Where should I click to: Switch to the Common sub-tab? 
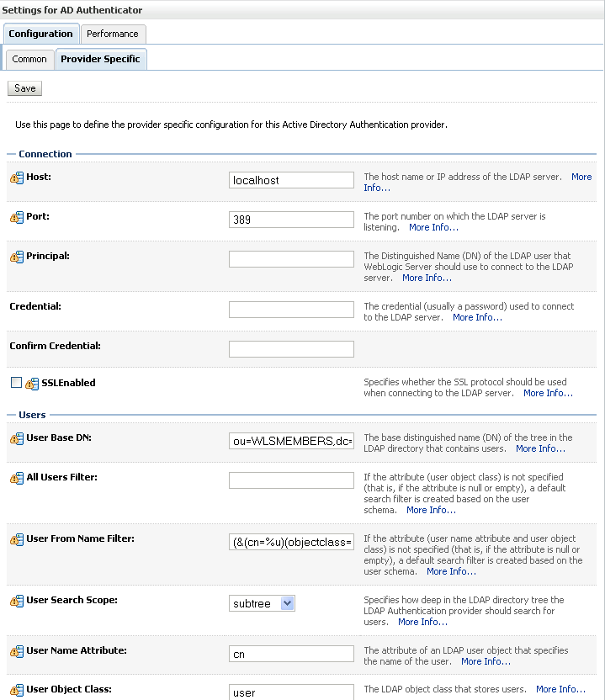tap(29, 60)
